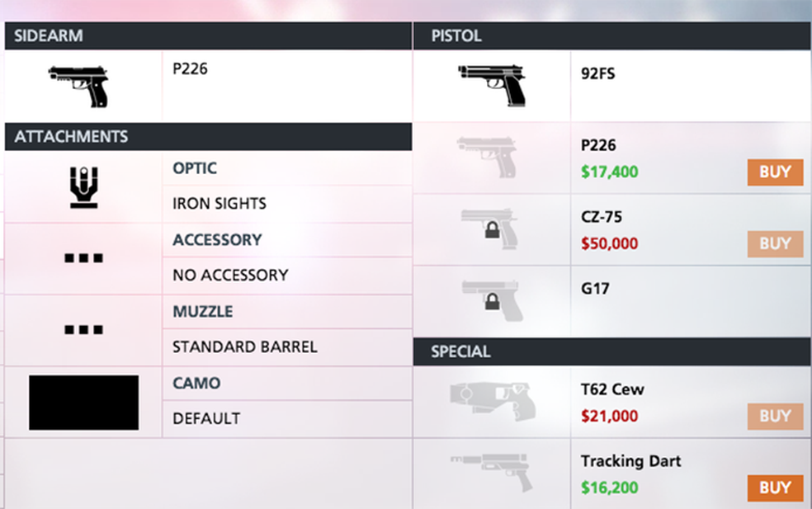Click the 92FS pistol icon
The height and width of the screenshot is (509, 812).
(492, 85)
